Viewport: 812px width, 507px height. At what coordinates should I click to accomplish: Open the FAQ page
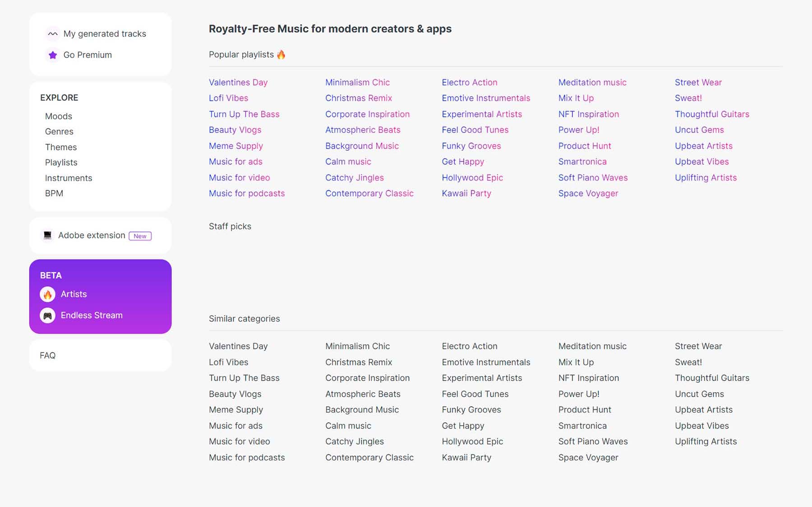(x=47, y=355)
